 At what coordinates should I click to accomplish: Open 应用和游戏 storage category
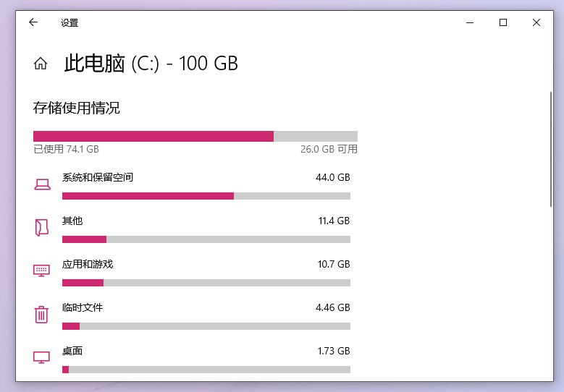click(x=88, y=264)
